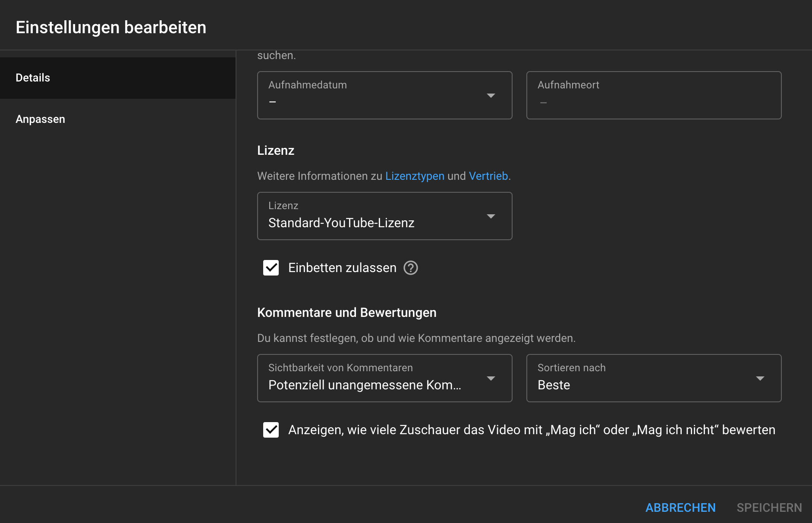Click the Aufnahmeort input field
Image resolution: width=812 pixels, height=523 pixels.
(654, 95)
